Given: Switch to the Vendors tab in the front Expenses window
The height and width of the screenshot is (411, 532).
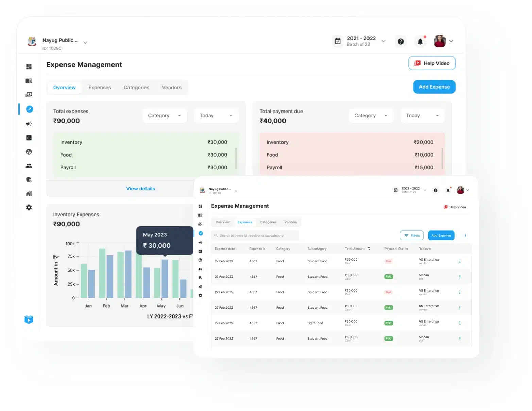Looking at the screenshot, I should (291, 222).
